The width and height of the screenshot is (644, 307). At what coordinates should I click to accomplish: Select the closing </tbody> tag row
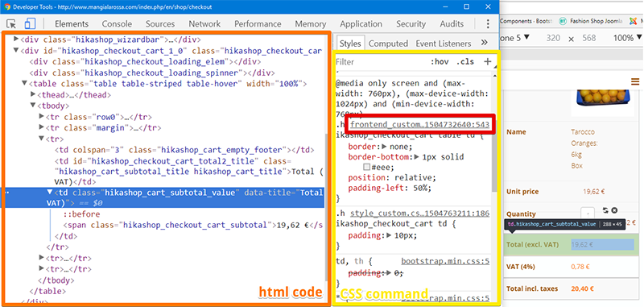coord(56,280)
